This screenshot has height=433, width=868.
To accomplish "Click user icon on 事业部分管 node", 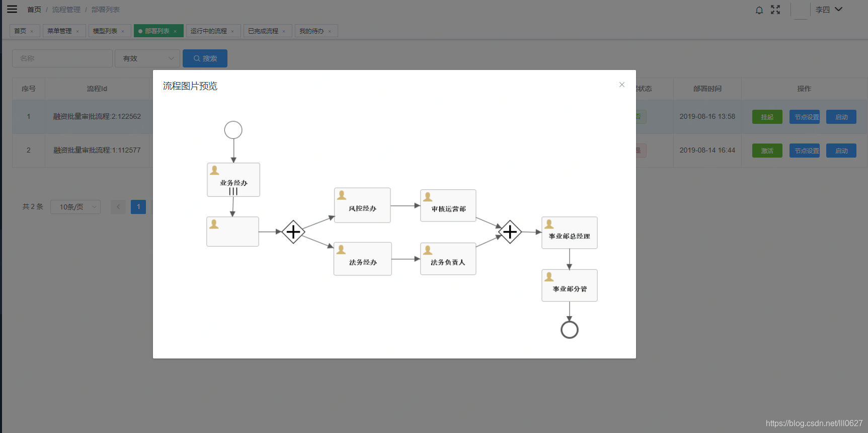I will pyautogui.click(x=549, y=276).
